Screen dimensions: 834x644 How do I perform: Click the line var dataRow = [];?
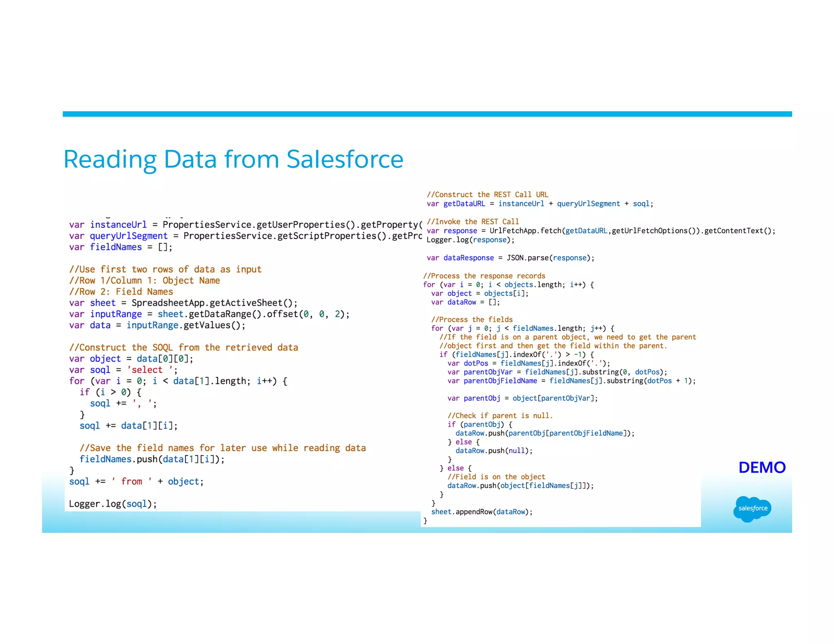click(x=465, y=302)
